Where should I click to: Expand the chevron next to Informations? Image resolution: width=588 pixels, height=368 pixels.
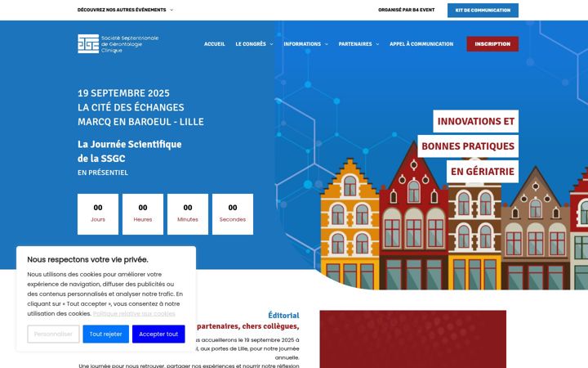(x=326, y=44)
